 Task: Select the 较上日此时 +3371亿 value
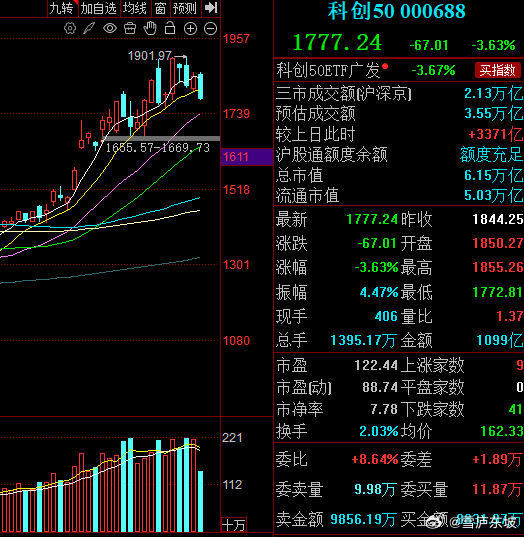495,134
